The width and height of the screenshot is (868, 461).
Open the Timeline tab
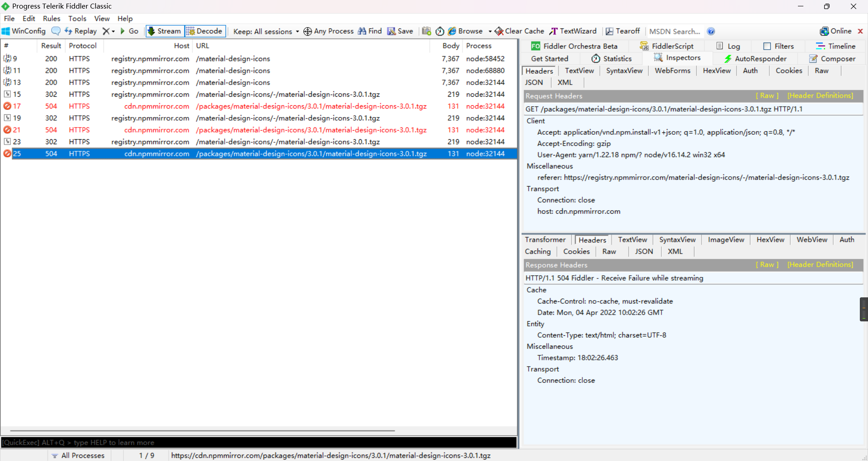835,46
